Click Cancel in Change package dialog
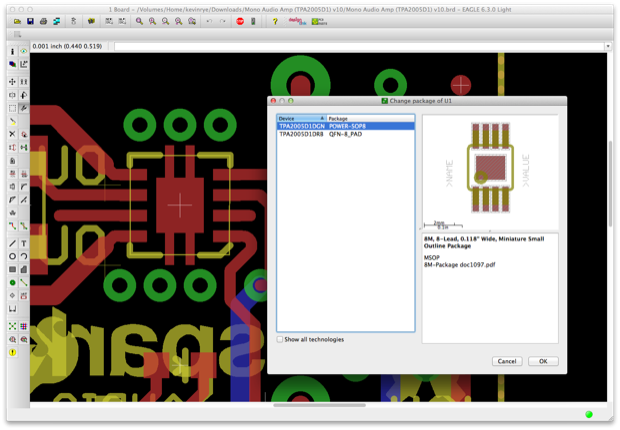Image resolution: width=620 pixels, height=430 pixels. [x=507, y=361]
